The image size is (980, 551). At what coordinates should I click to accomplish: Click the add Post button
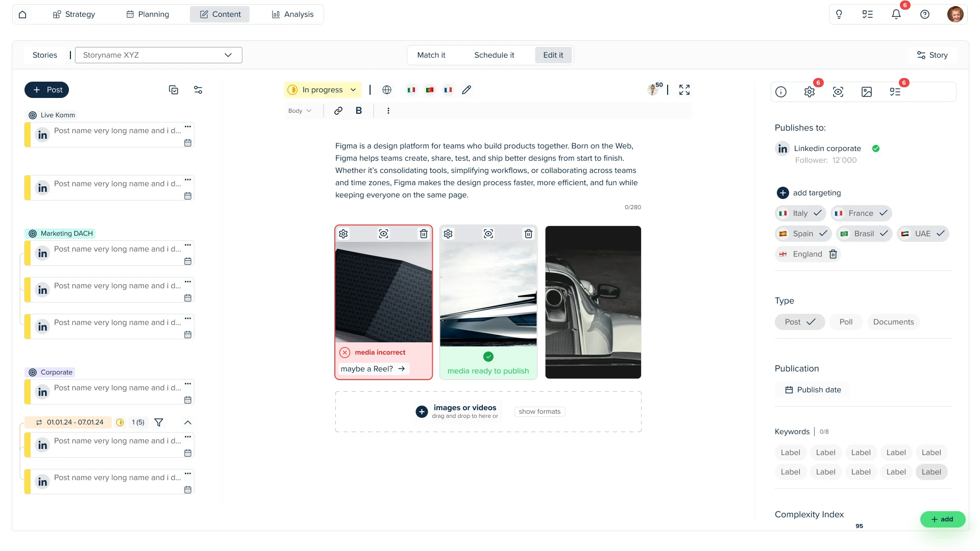47,90
